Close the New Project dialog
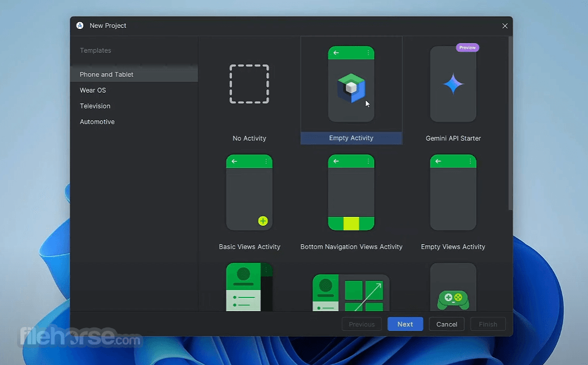This screenshot has height=365, width=588. 505,26
